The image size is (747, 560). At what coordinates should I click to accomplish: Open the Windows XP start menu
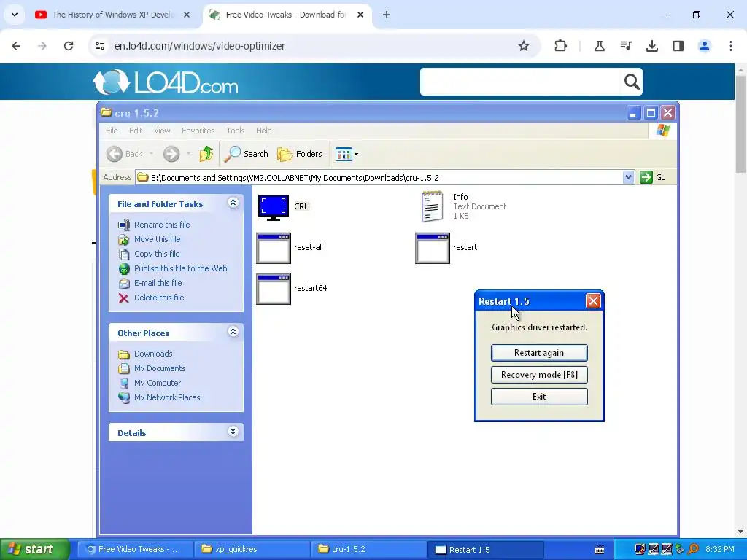(35, 549)
